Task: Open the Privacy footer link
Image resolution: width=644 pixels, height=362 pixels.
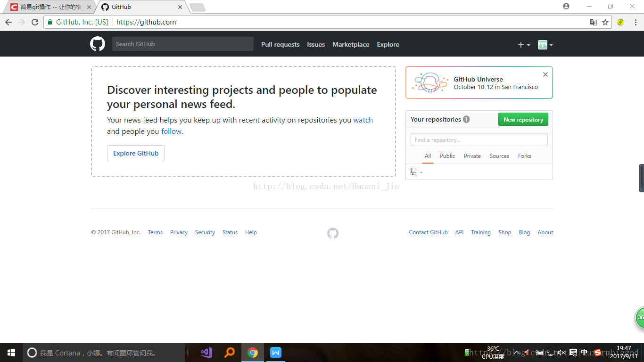Action: (x=179, y=232)
